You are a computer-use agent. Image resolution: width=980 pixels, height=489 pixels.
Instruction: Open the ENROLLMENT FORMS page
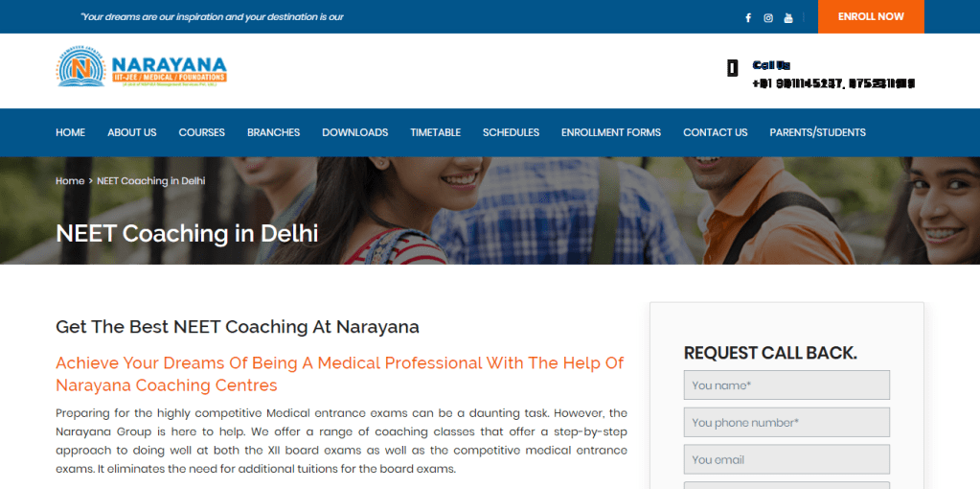pos(610,132)
